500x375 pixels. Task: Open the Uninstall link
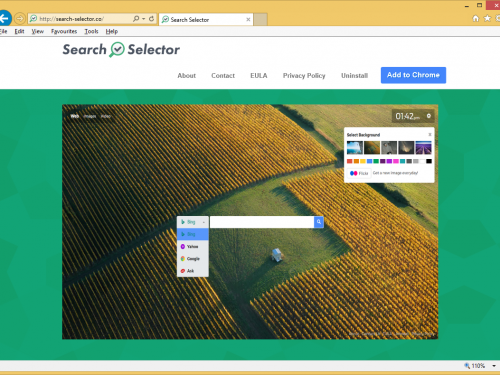pyautogui.click(x=354, y=76)
